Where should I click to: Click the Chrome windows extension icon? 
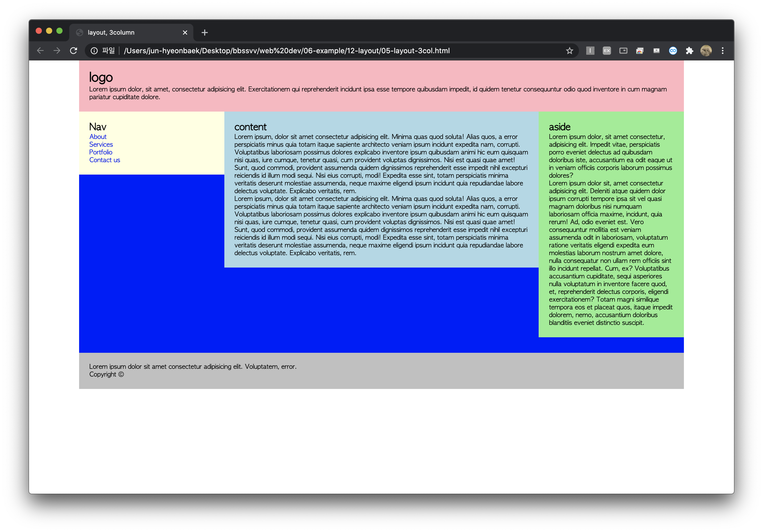click(x=640, y=51)
